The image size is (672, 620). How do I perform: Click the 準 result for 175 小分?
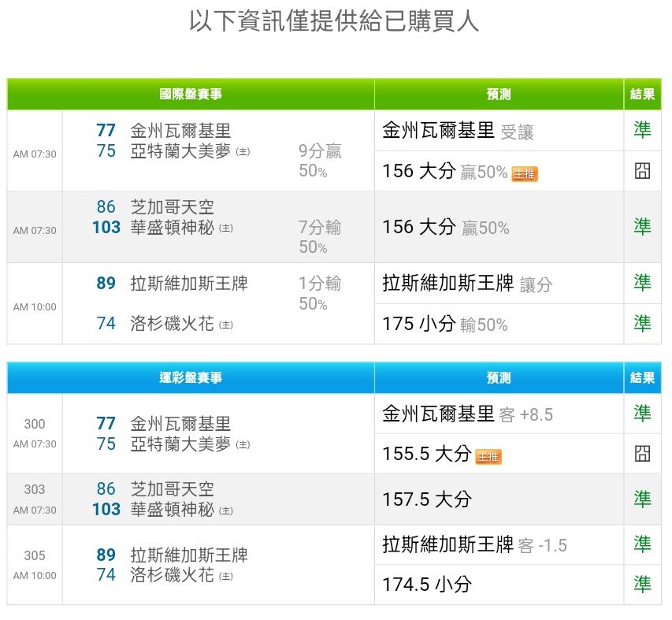[642, 323]
